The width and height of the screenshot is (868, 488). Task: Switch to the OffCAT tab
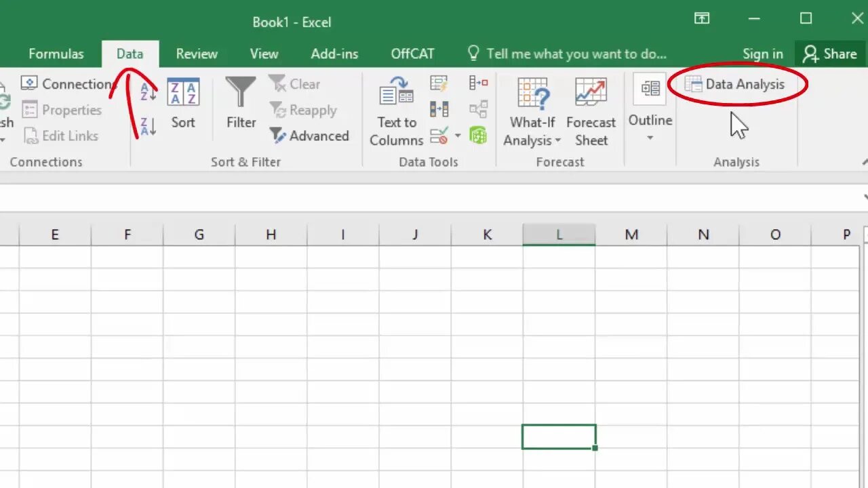pyautogui.click(x=412, y=54)
